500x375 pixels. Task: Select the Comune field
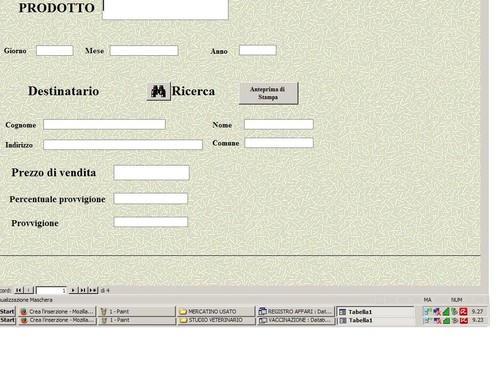click(x=279, y=143)
